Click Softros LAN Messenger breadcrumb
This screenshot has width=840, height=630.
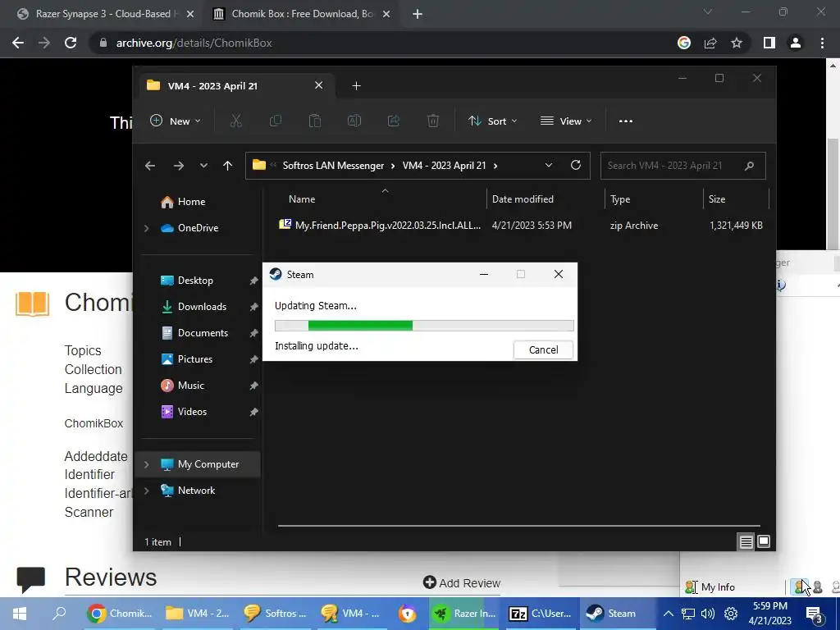click(x=333, y=166)
